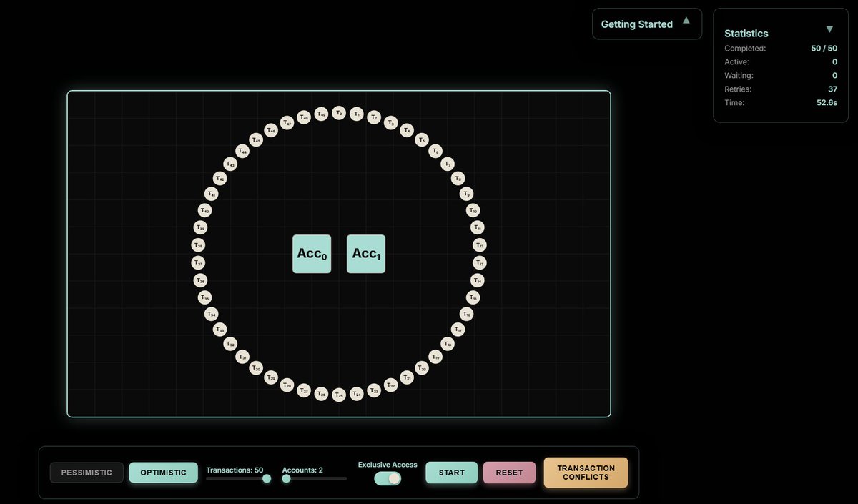Viewport: 858px width, 504px height.
Task: Click transaction node T32
Action: 230,344
